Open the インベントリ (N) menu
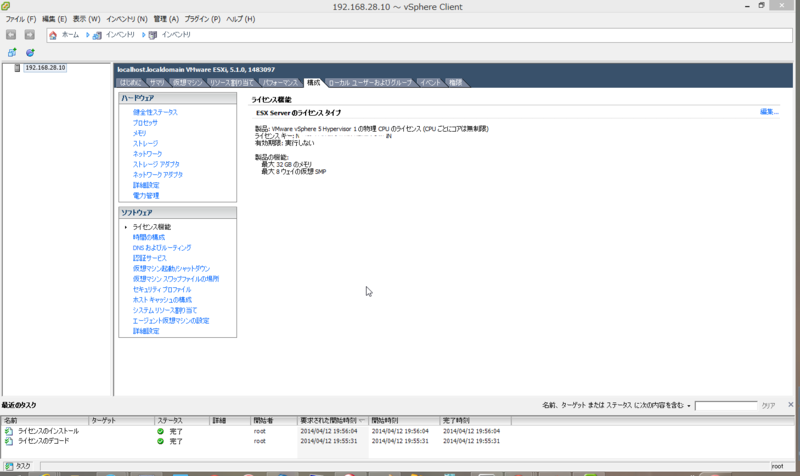Image resolution: width=800 pixels, height=476 pixels. point(127,19)
